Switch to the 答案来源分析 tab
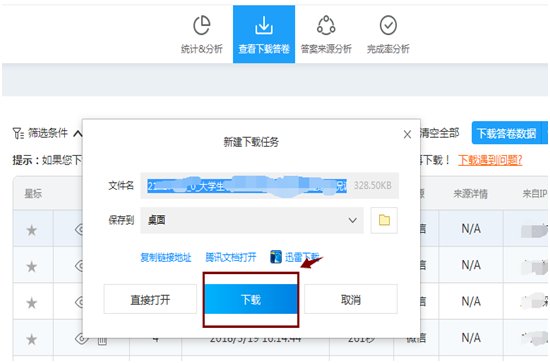 [326, 34]
